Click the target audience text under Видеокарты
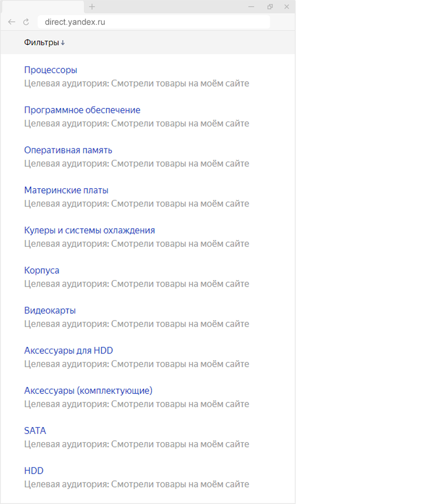Image resolution: width=430 pixels, height=504 pixels. (x=137, y=324)
